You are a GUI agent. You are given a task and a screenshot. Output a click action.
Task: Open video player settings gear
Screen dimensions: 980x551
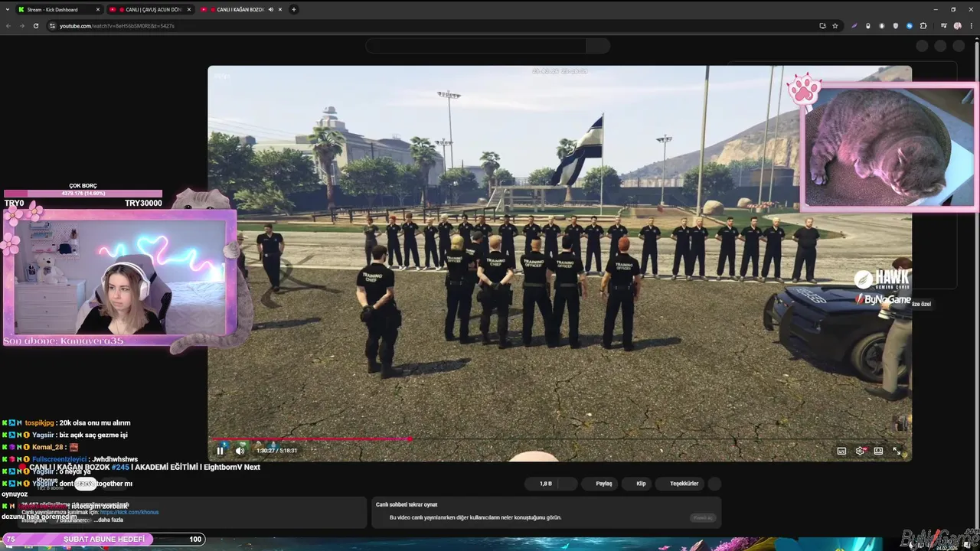tap(860, 452)
